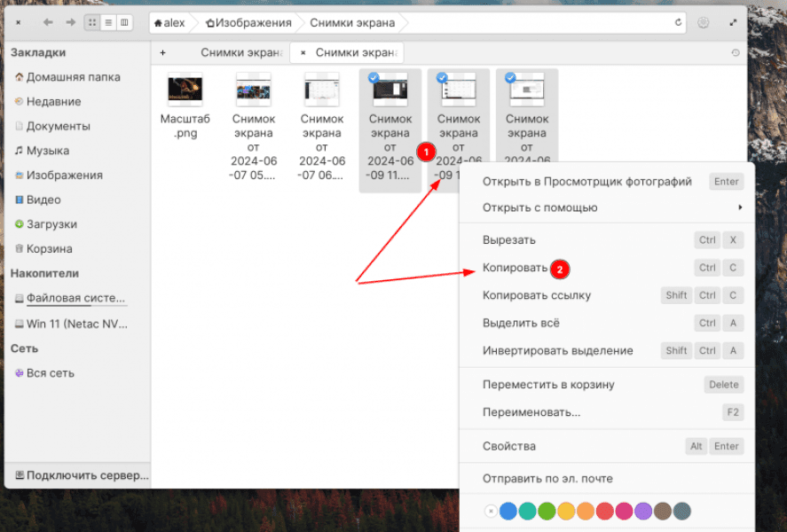Open the file manager settings gear

coord(704,22)
